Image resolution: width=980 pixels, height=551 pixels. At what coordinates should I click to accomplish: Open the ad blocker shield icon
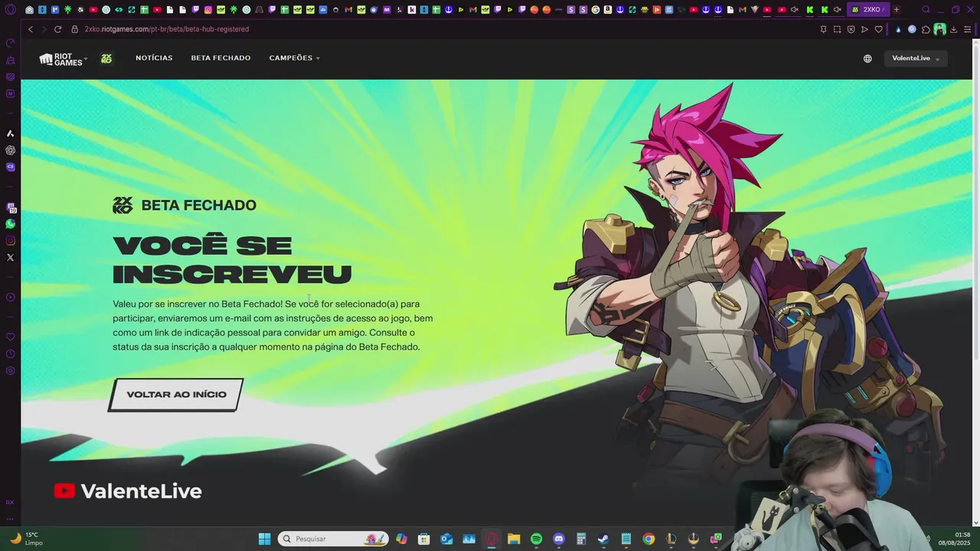click(851, 29)
